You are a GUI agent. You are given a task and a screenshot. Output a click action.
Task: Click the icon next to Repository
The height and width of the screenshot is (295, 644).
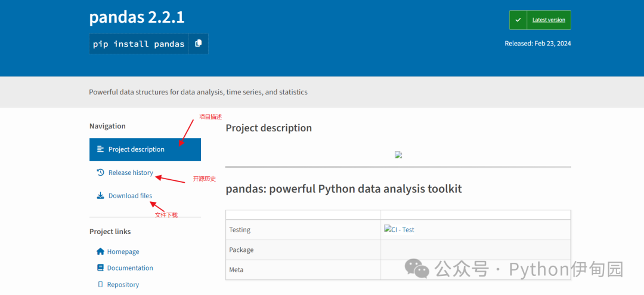point(100,285)
